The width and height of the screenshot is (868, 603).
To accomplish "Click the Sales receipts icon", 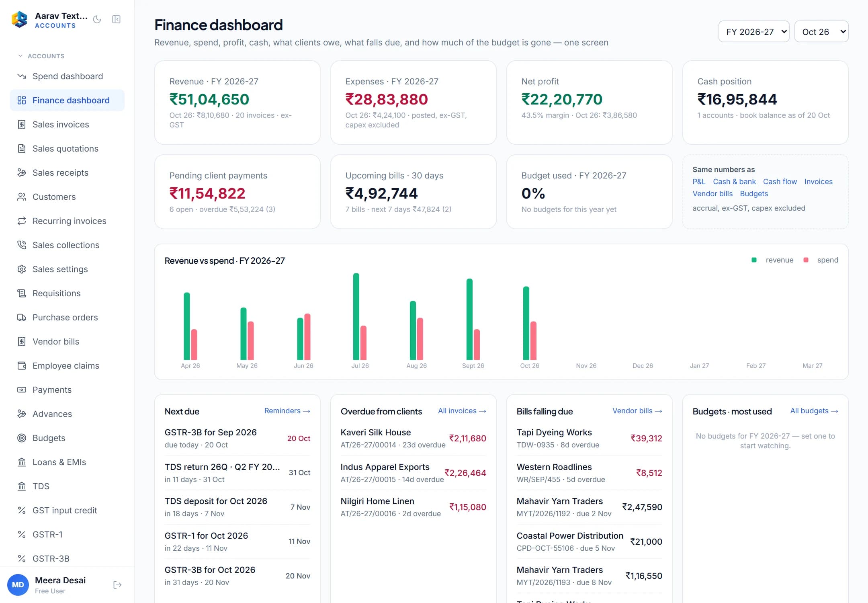I will click(x=22, y=173).
